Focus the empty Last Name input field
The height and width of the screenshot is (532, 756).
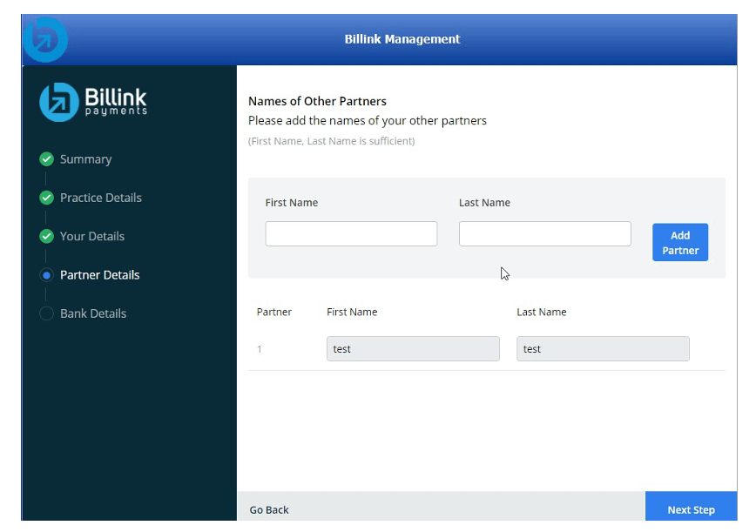click(544, 233)
